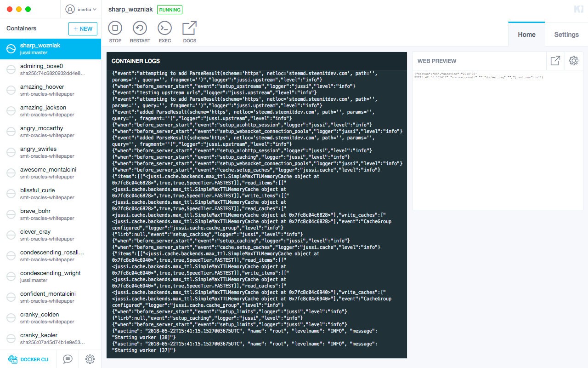Select the condescending_wright container

[51, 276]
